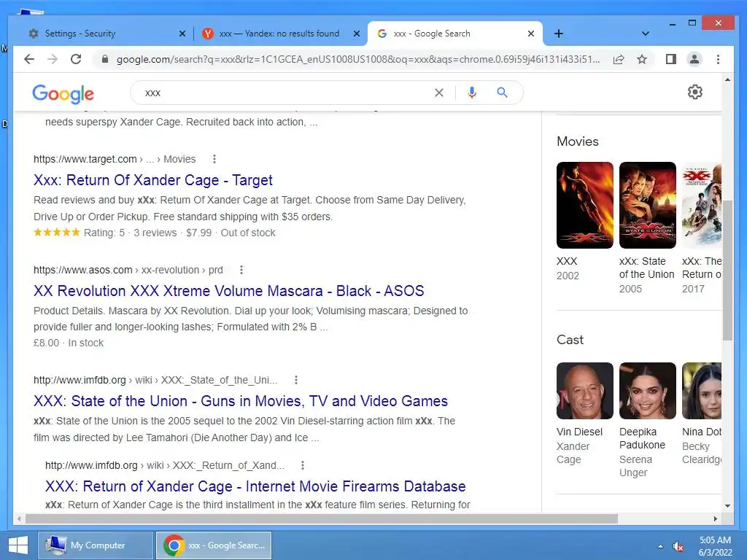
Task: View site info via the lock icon
Action: point(105,59)
